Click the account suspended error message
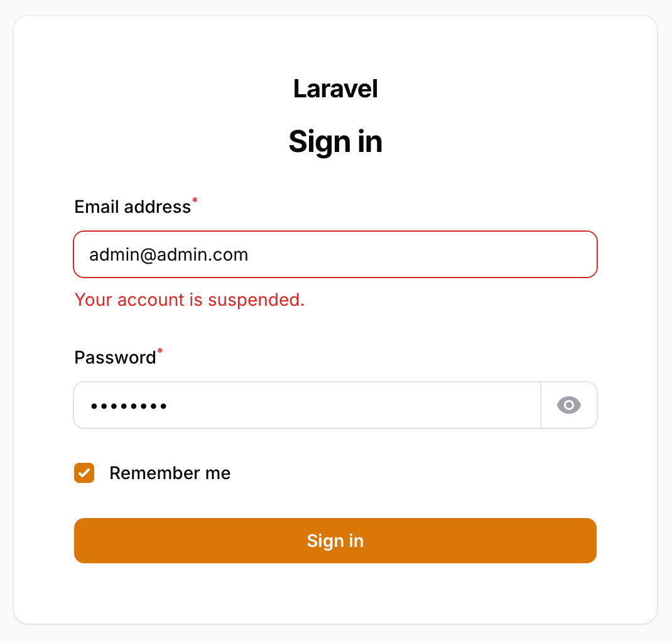Screen dimensions: 672x643 point(189,300)
